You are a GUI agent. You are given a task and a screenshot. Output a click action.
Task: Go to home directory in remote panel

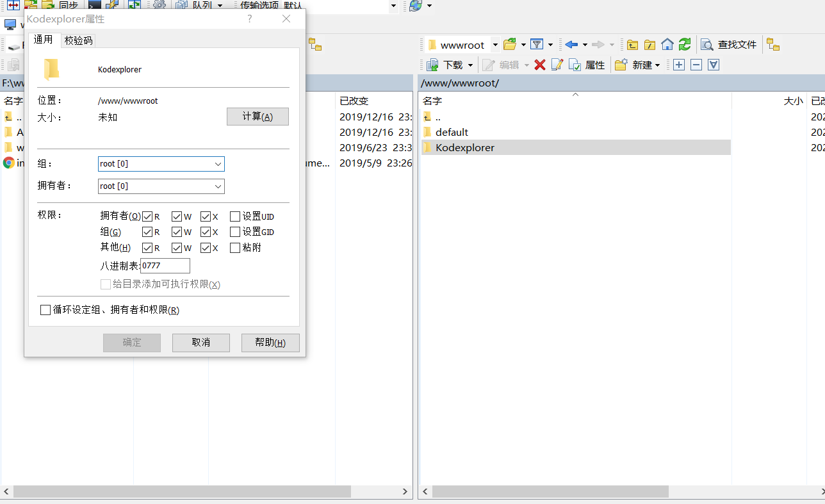667,44
